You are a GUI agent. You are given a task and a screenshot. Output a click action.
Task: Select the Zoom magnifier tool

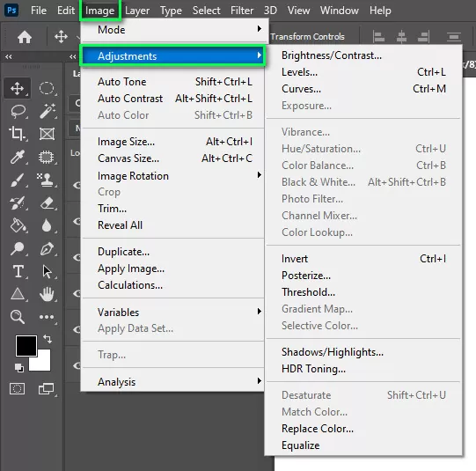17,317
